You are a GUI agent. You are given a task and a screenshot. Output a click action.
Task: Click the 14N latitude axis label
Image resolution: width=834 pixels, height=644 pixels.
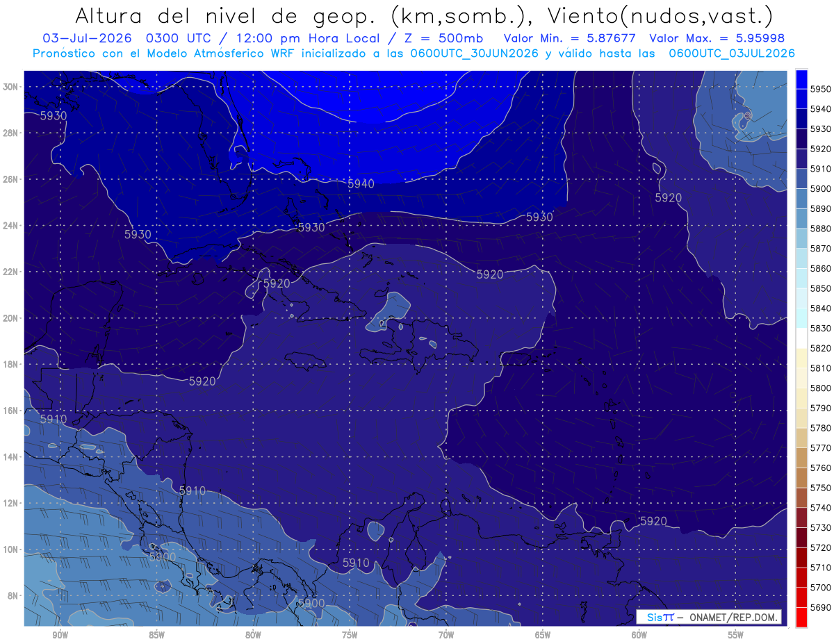10,457
